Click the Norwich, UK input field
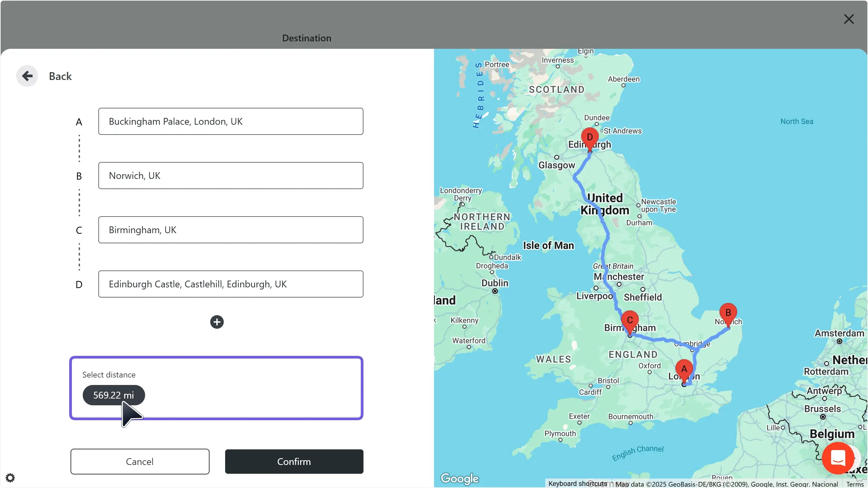The height and width of the screenshot is (488, 868). [231, 176]
